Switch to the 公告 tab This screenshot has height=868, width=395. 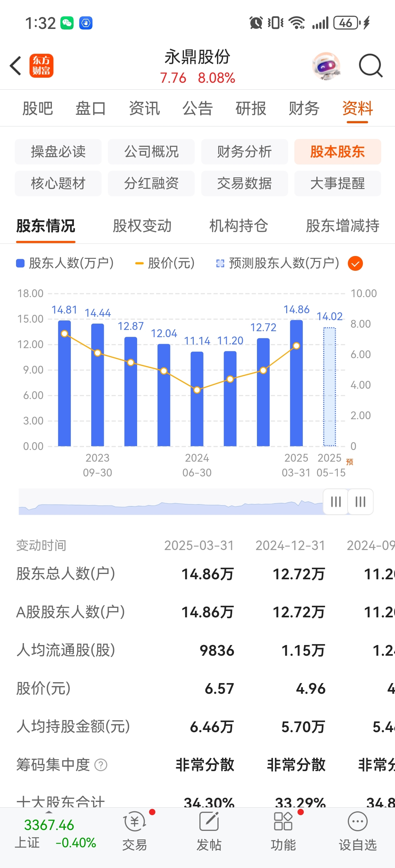[197, 108]
